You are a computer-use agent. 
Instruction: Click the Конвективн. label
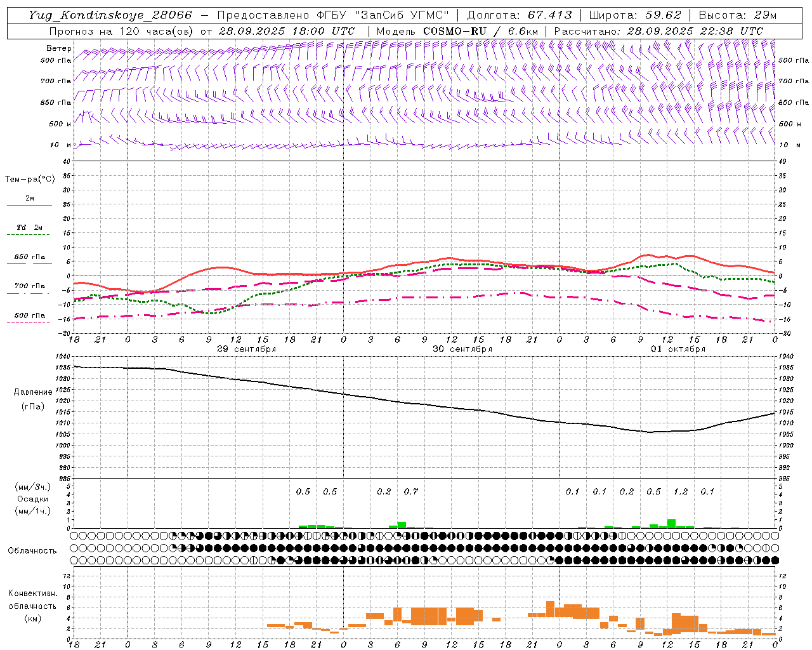(x=32, y=594)
